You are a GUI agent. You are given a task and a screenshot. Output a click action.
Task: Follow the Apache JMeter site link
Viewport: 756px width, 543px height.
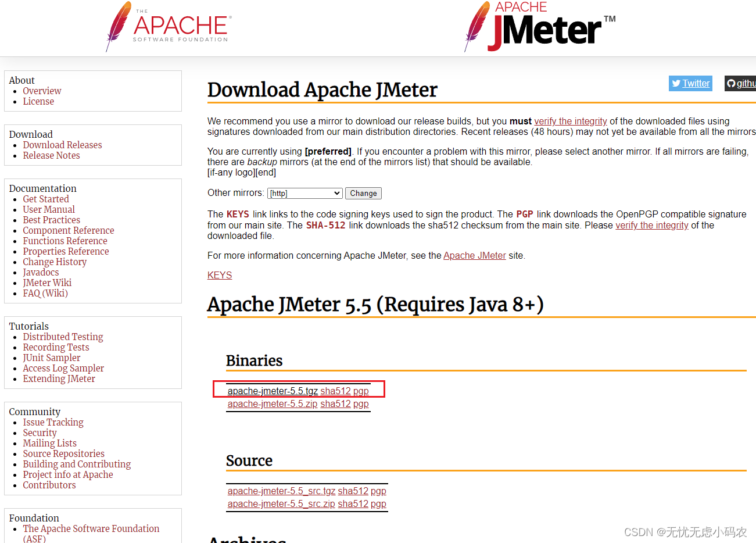(475, 255)
